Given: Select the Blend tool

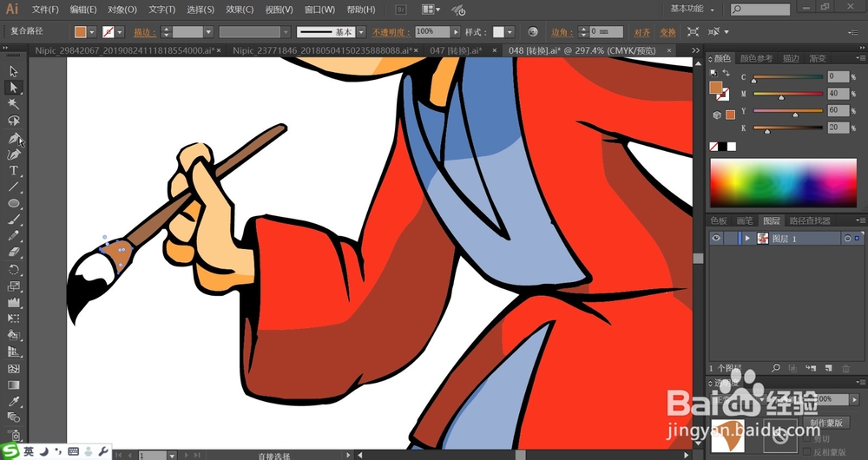Looking at the screenshot, I should click(14, 418).
